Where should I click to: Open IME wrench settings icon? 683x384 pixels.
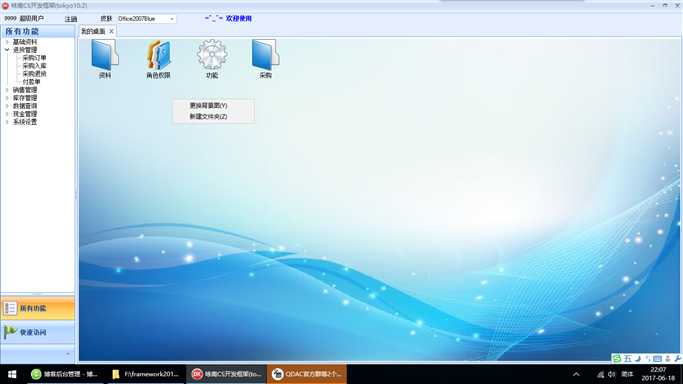pyautogui.click(x=677, y=359)
